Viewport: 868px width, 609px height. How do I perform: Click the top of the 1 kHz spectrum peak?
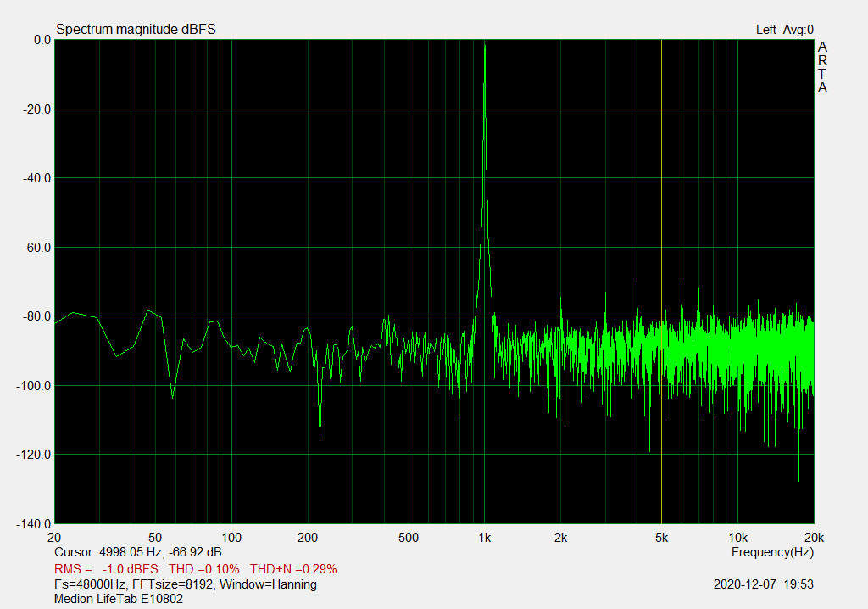point(485,46)
